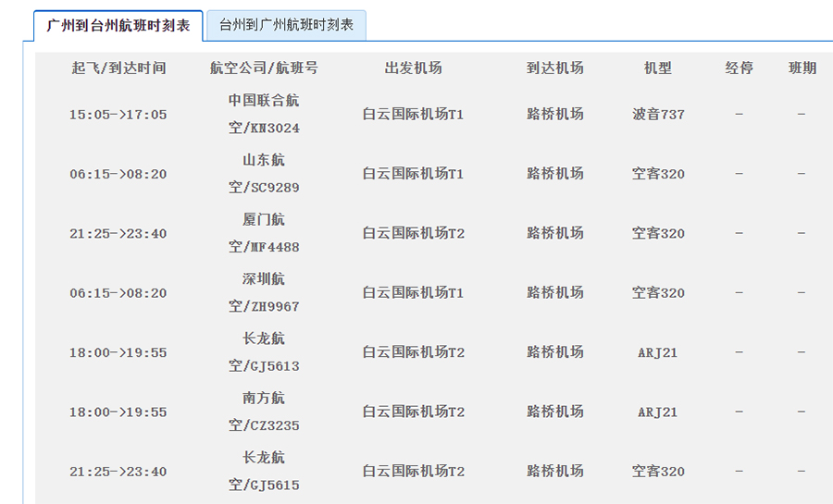The height and width of the screenshot is (504, 833).
Task: Select the 出发机场 column header
Action: point(413,68)
